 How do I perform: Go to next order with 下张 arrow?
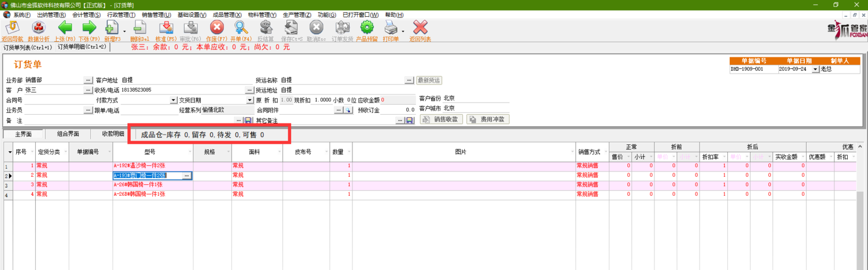(89, 28)
